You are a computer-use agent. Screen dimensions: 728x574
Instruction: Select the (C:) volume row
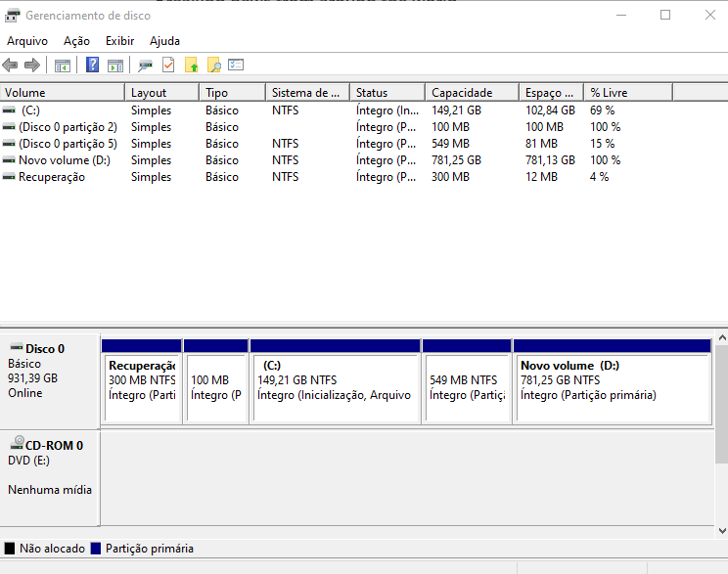pos(337,110)
